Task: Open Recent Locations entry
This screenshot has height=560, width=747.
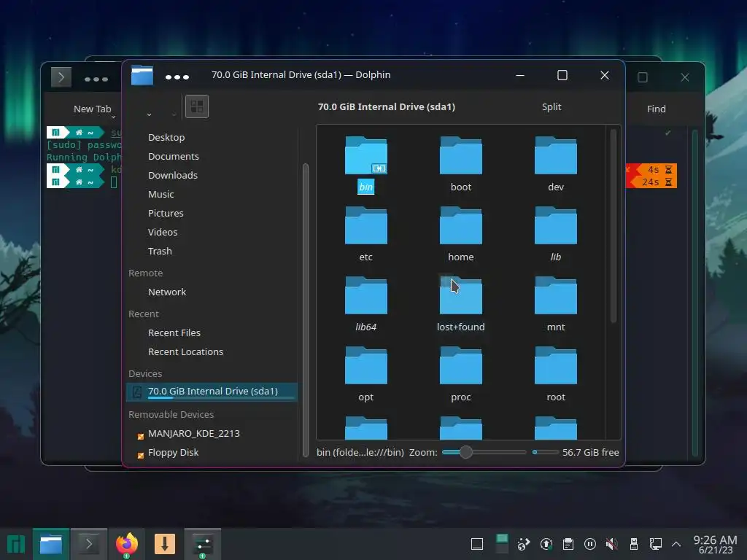Action: (185, 352)
